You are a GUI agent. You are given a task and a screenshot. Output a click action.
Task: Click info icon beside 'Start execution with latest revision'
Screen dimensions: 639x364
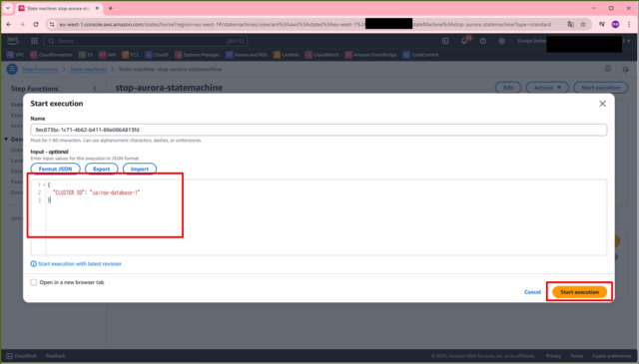click(x=33, y=264)
